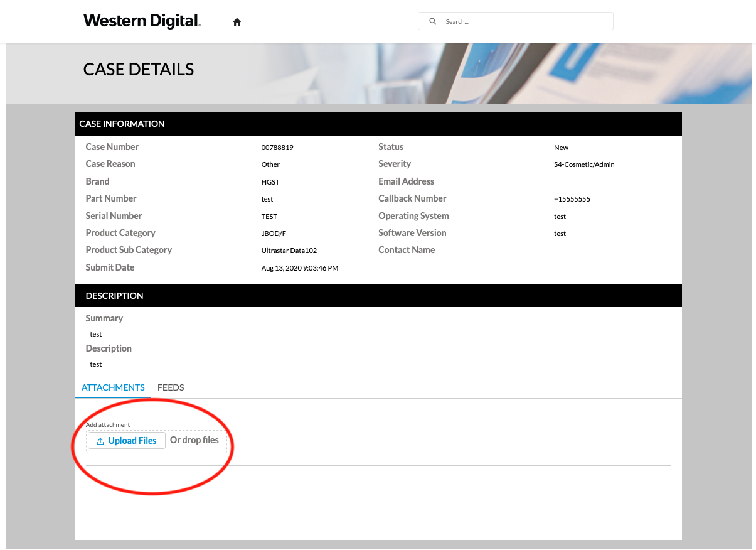Switch to the FEEDS tab
Screen dimensions: 756x550
pos(170,387)
